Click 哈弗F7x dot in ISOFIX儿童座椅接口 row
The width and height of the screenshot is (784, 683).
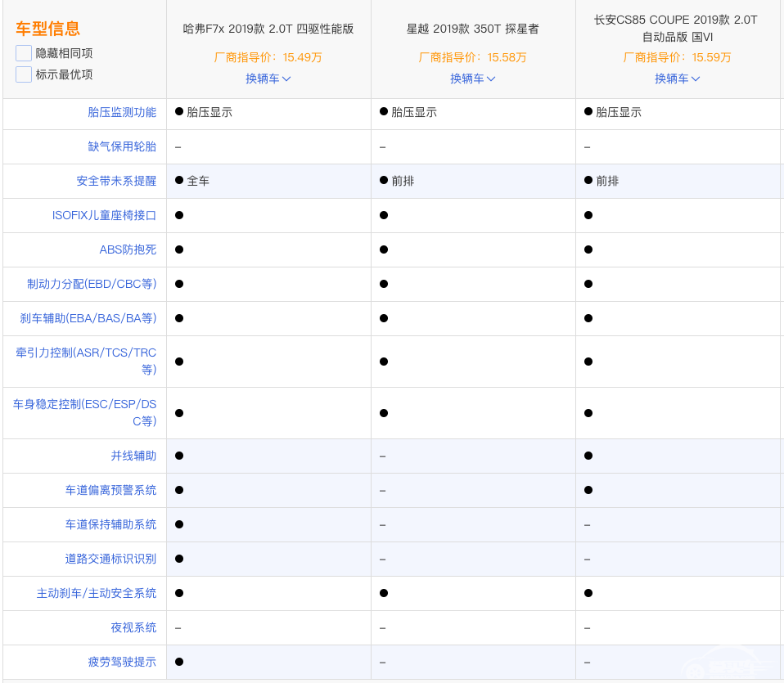click(x=179, y=215)
